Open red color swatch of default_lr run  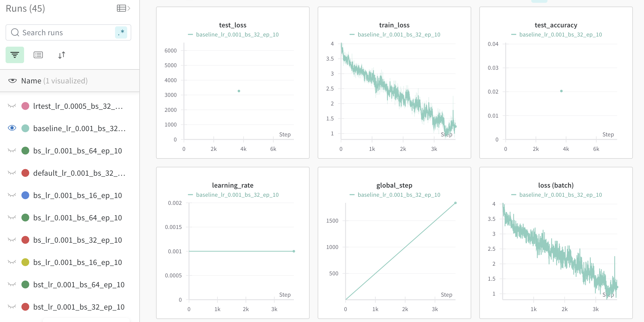pyautogui.click(x=25, y=173)
